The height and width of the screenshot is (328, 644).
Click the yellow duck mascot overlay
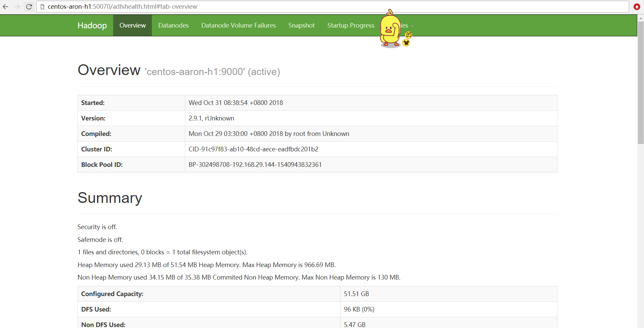390,29
